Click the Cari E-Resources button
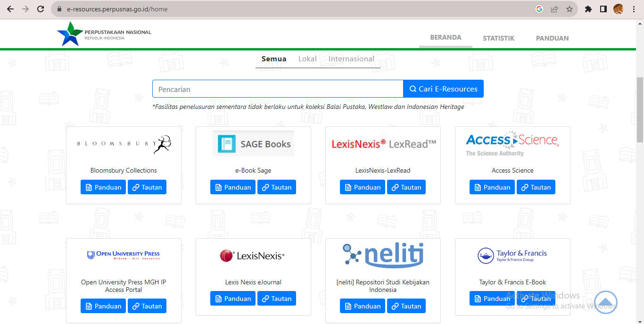This screenshot has height=324, width=644. (443, 89)
